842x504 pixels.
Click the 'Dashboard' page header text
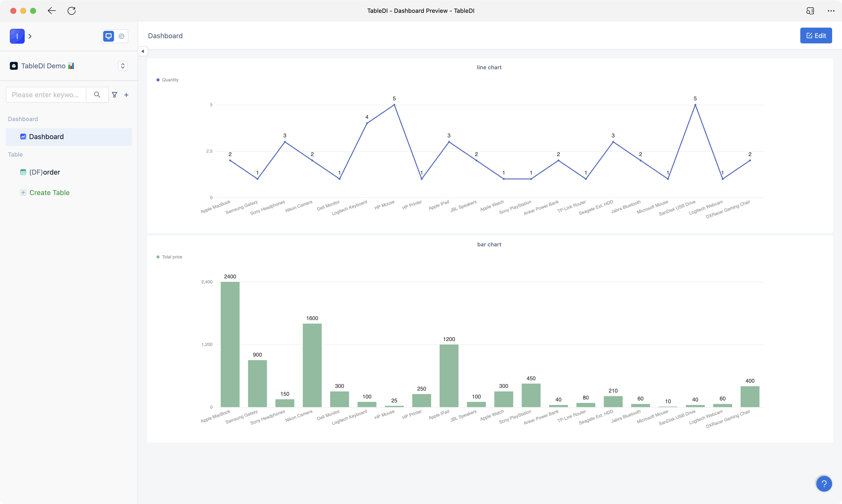(165, 36)
